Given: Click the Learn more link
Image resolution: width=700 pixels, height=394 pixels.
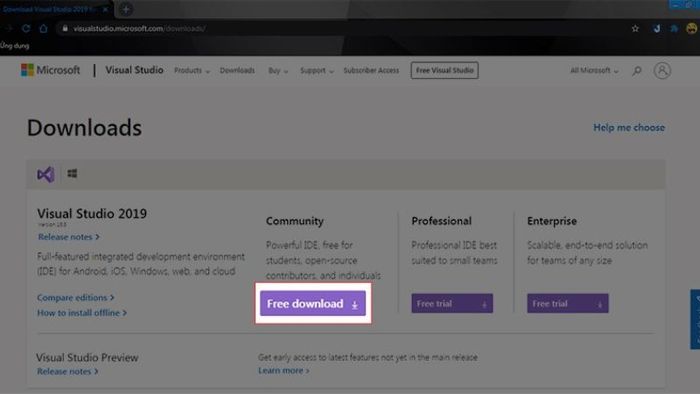Looking at the screenshot, I should [283, 370].
